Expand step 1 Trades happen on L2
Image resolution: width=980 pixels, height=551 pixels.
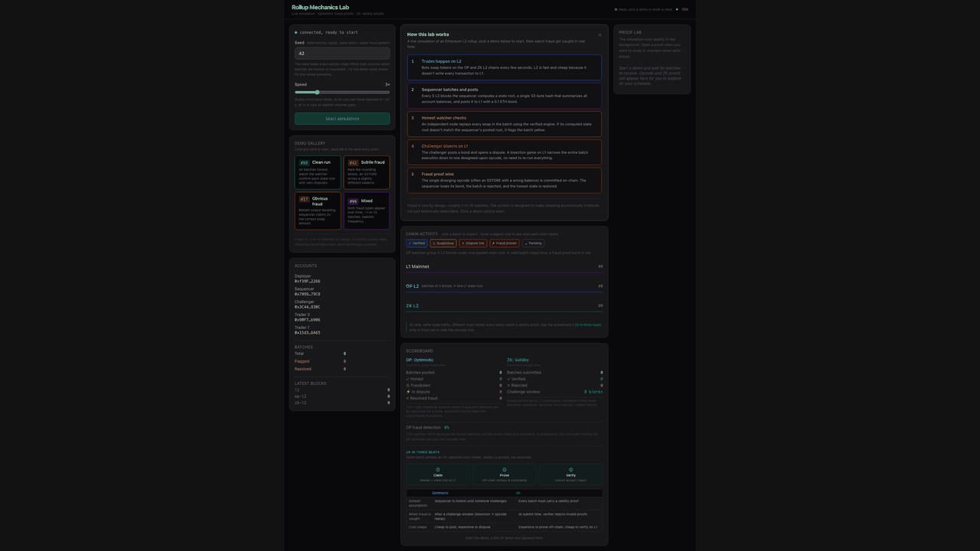(x=504, y=67)
